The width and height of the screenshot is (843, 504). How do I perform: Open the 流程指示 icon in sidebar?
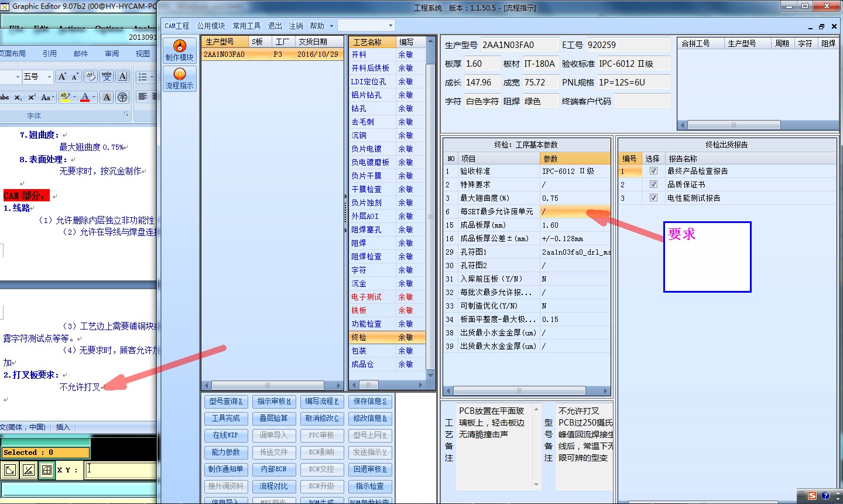point(179,78)
